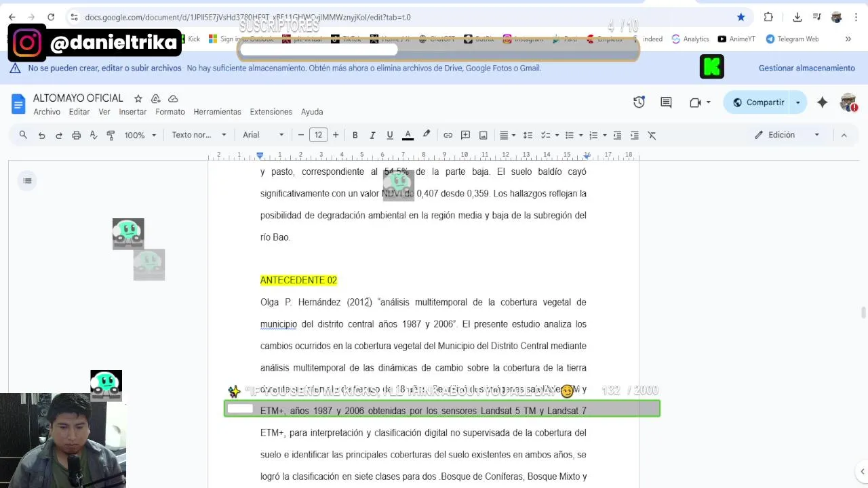Show the document outline panel
This screenshot has width=868, height=488.
pyautogui.click(x=27, y=180)
